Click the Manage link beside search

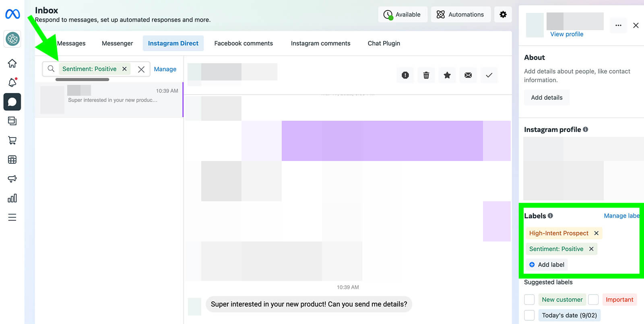coord(165,69)
